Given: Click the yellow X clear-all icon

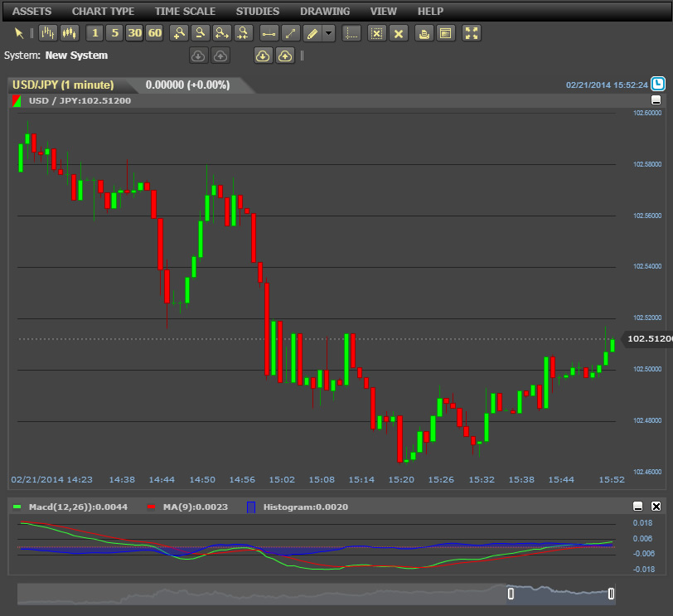Looking at the screenshot, I should tap(399, 33).
